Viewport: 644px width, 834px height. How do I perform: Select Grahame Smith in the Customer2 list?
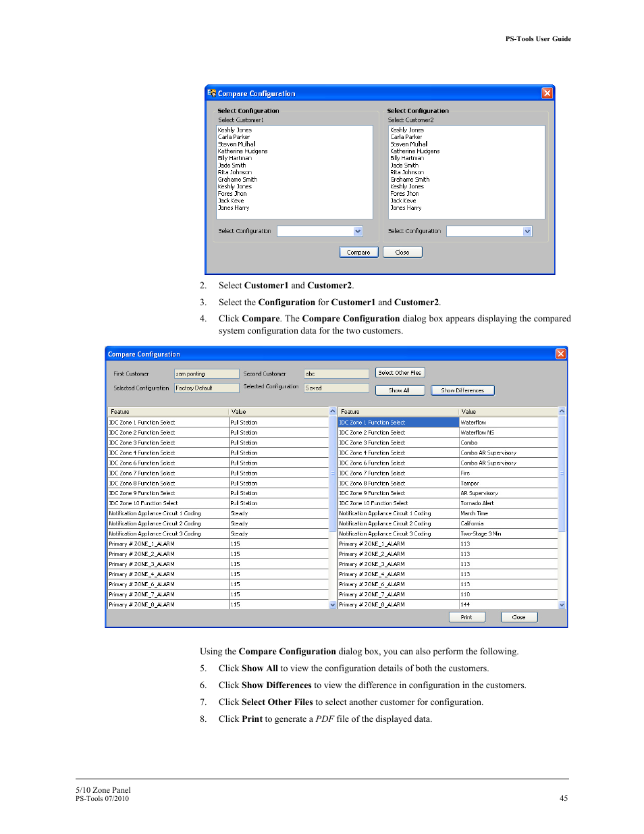410,180
